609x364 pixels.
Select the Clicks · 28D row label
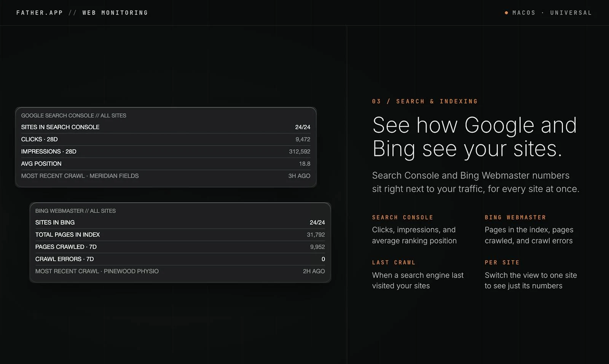(x=39, y=139)
